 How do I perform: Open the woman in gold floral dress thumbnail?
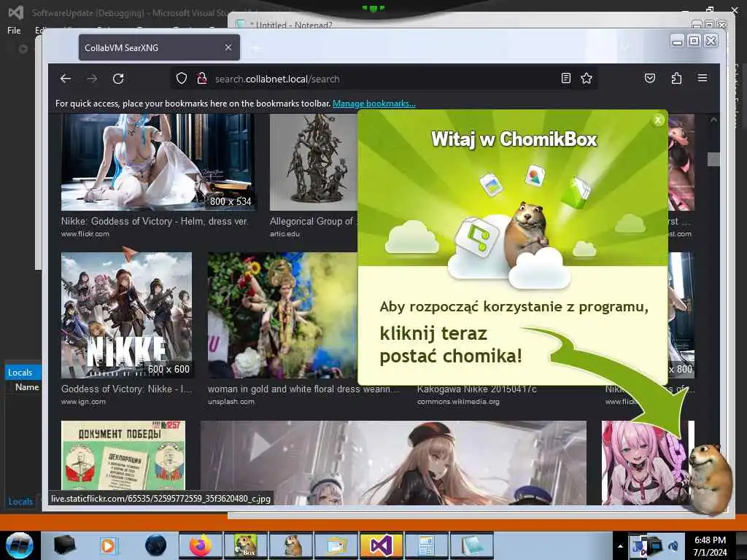point(282,315)
